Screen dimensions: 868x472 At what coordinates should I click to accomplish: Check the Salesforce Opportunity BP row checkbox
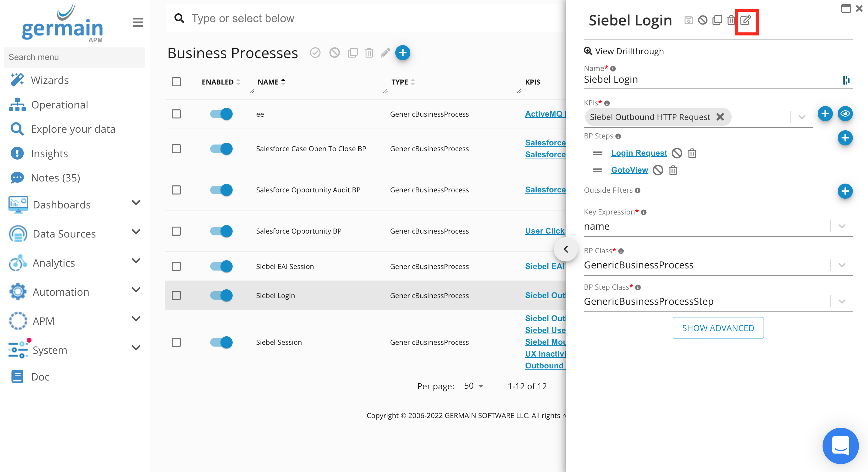[176, 231]
